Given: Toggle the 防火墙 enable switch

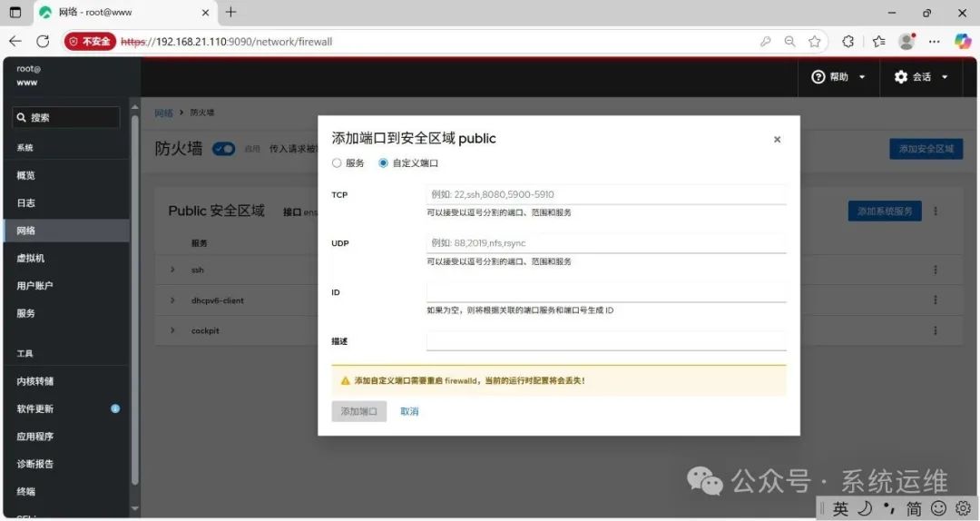Looking at the screenshot, I should [x=224, y=149].
